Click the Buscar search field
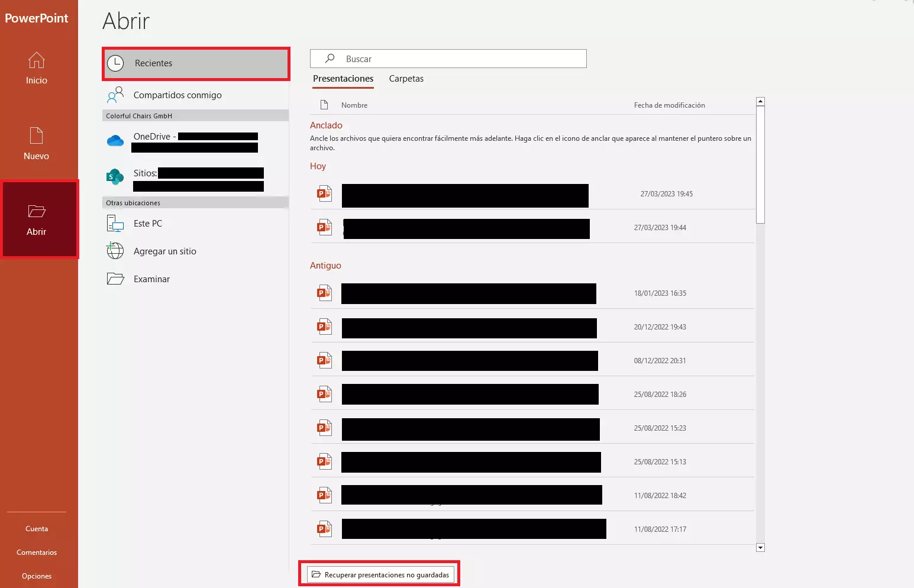Viewport: 914px width, 588px height. point(456,59)
